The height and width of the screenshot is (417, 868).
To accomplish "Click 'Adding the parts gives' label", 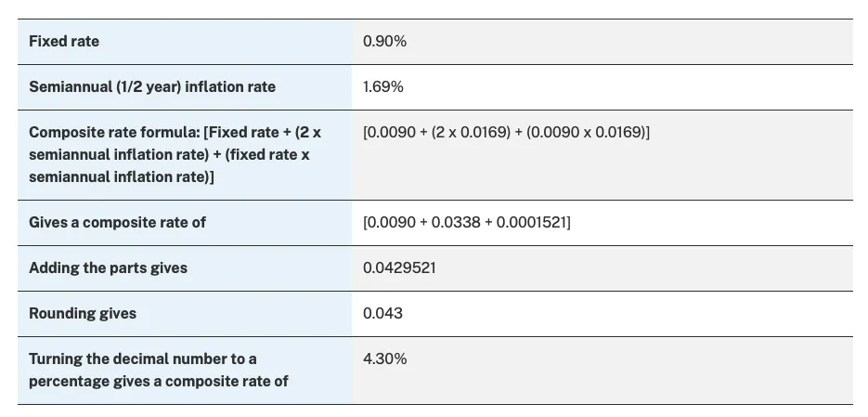I will pyautogui.click(x=108, y=268).
